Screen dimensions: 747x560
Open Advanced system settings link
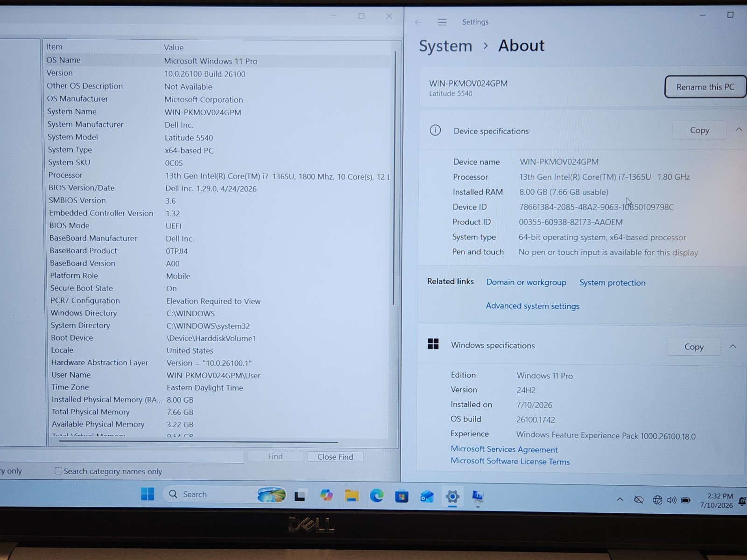532,306
